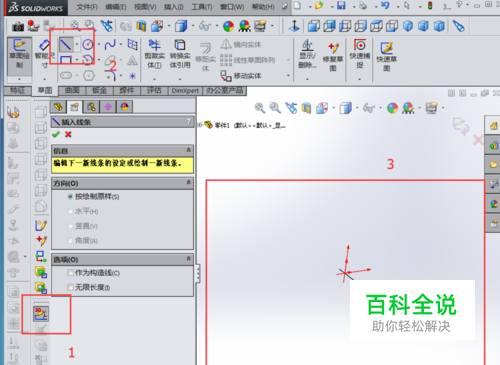Open the Edit (编辑) menu
The width and height of the screenshot is (500, 365).
click(x=116, y=7)
